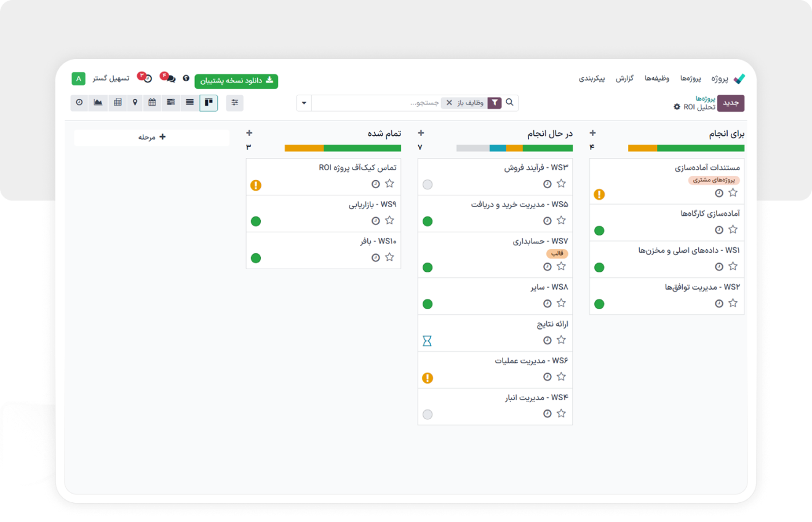Star the آماده‌سازی کارگاه‌ها task
Image resolution: width=812 pixels, height=522 pixels.
click(733, 229)
